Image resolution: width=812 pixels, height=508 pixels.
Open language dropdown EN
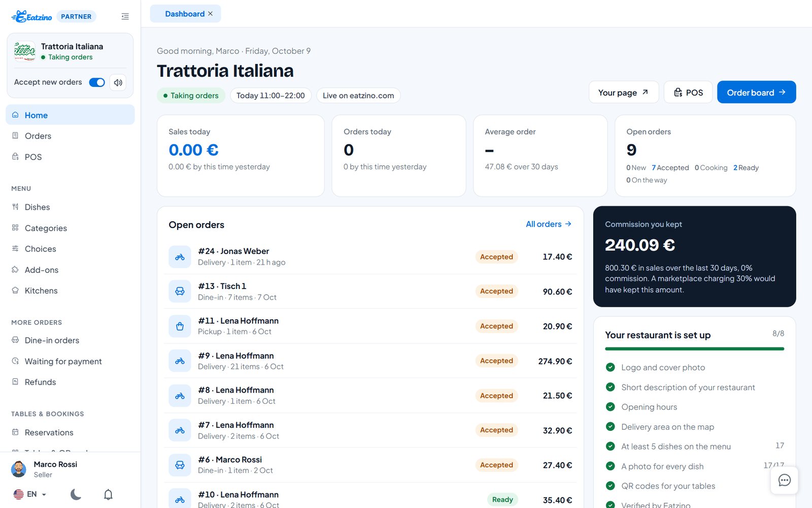click(30, 494)
